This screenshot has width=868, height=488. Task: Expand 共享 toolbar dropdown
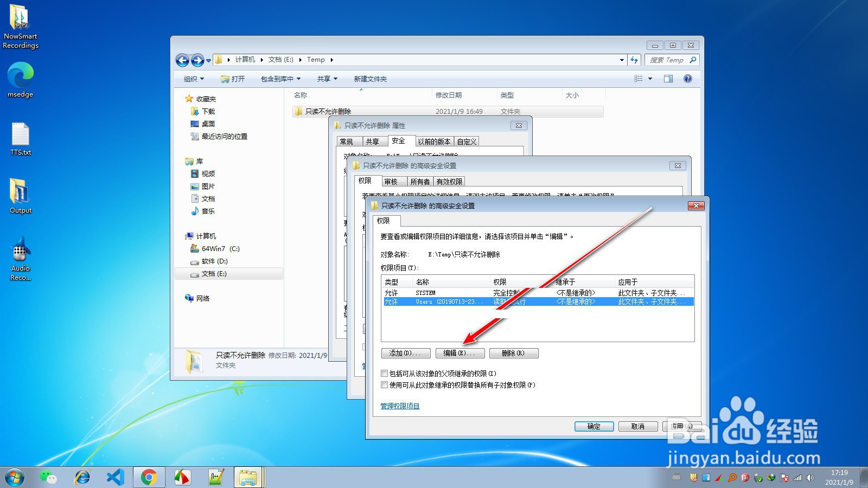pyautogui.click(x=327, y=79)
